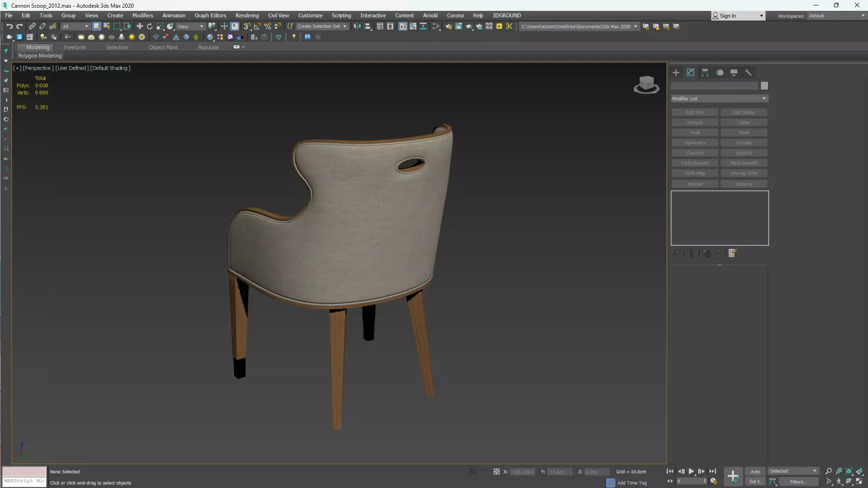Open the Hierarchy tab in command panel

coord(705,72)
